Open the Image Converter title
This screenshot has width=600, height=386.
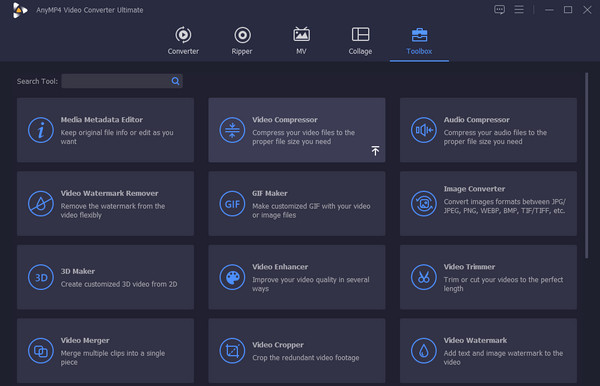(x=474, y=189)
